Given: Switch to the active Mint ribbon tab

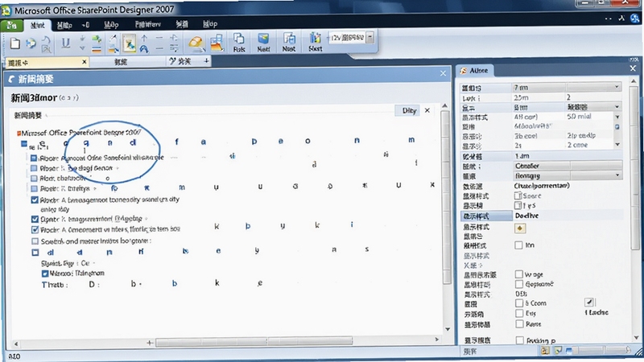Looking at the screenshot, I should point(37,25).
